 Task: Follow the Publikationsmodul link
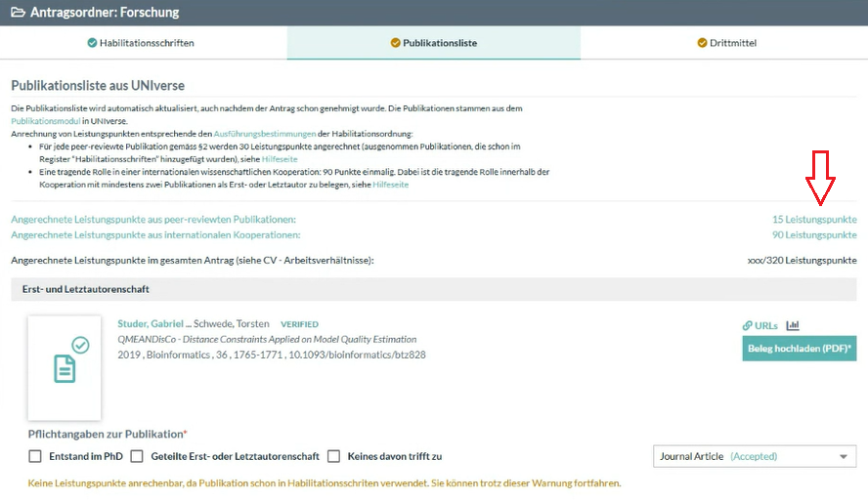(x=45, y=121)
